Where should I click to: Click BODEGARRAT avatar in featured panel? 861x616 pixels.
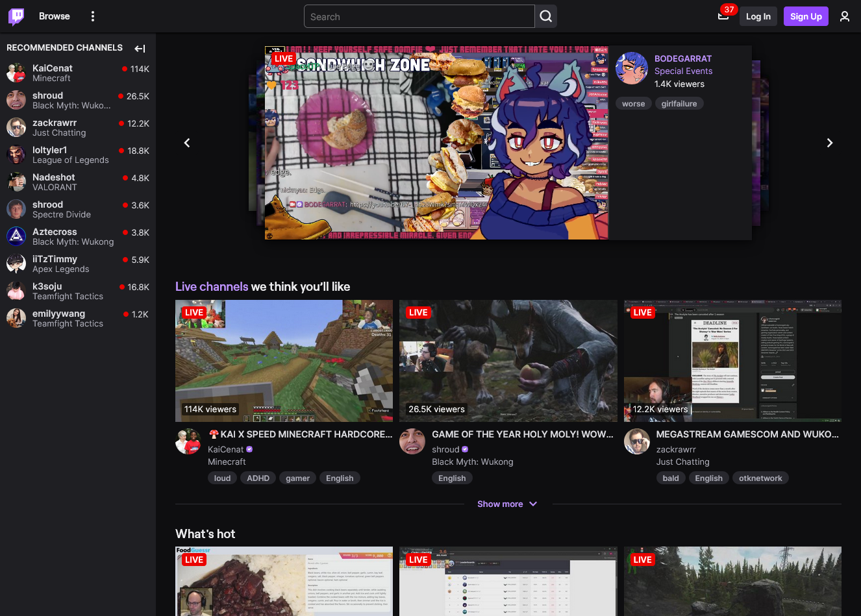tap(632, 68)
